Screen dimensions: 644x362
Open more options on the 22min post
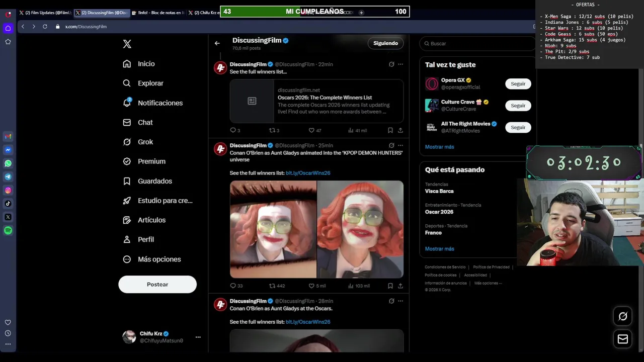(400, 64)
